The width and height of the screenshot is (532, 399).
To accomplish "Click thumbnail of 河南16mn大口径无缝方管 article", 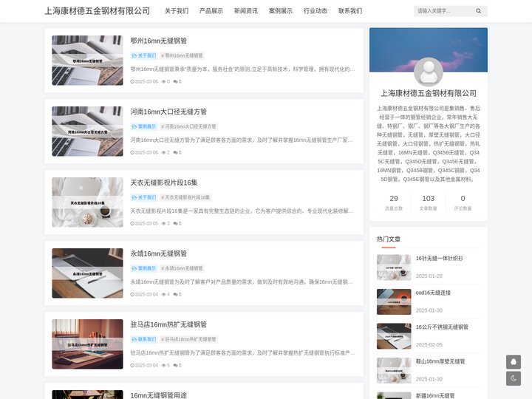I will [87, 132].
